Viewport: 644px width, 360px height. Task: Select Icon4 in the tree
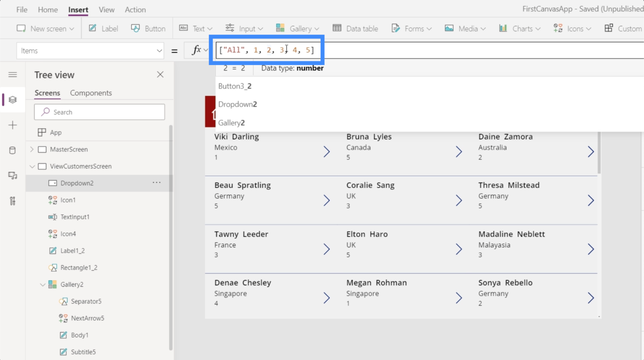68,234
